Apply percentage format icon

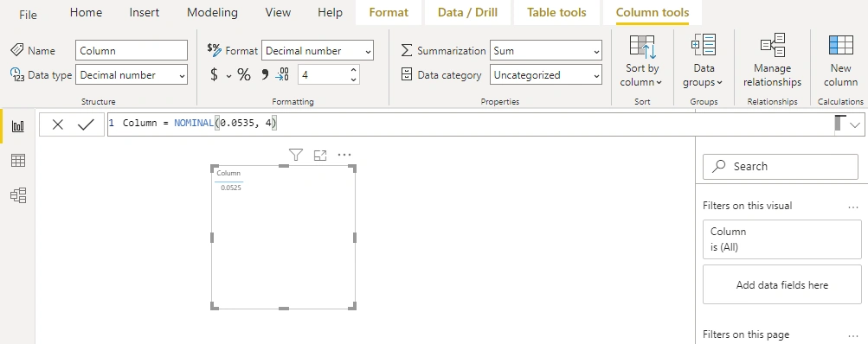pyautogui.click(x=244, y=74)
